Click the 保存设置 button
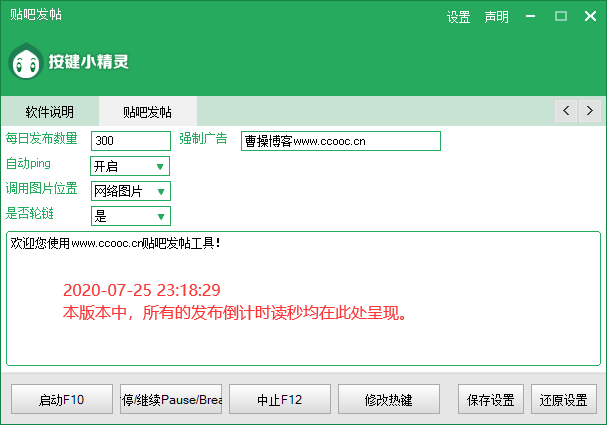 pyautogui.click(x=491, y=399)
